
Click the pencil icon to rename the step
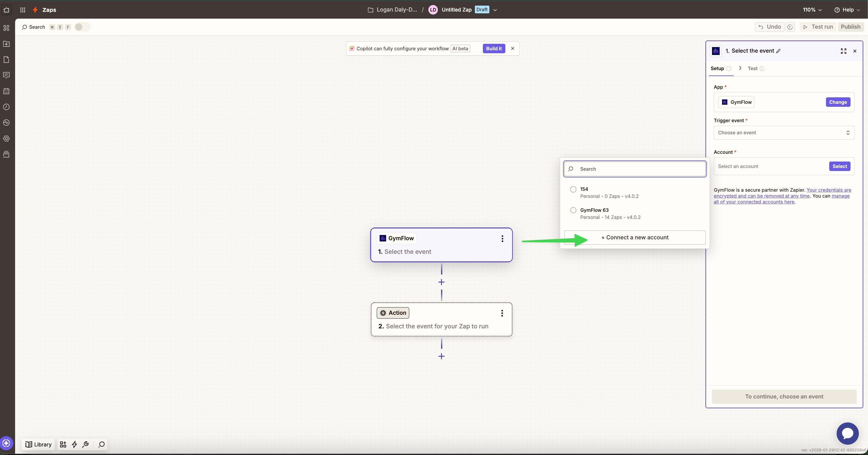coord(778,51)
